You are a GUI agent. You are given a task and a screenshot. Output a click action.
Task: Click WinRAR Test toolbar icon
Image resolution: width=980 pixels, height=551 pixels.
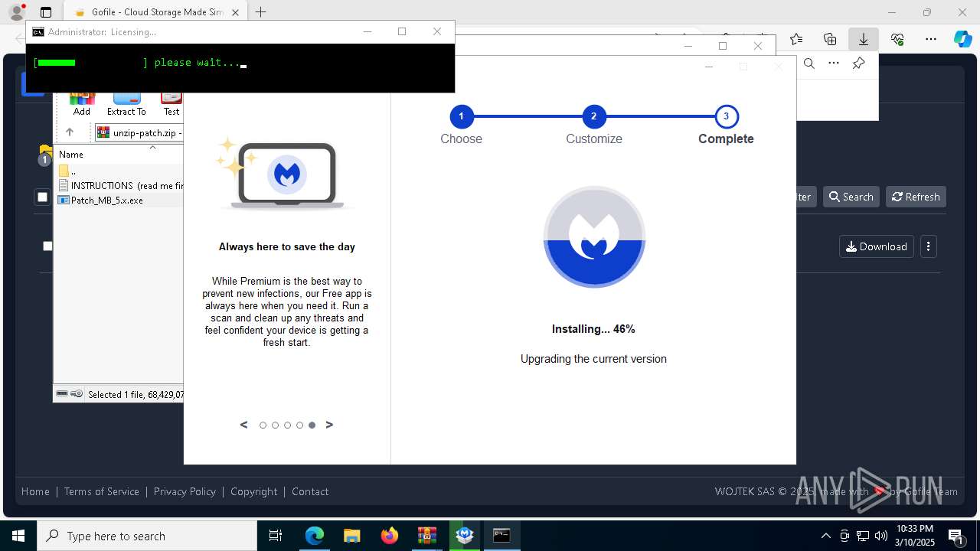coord(171,104)
